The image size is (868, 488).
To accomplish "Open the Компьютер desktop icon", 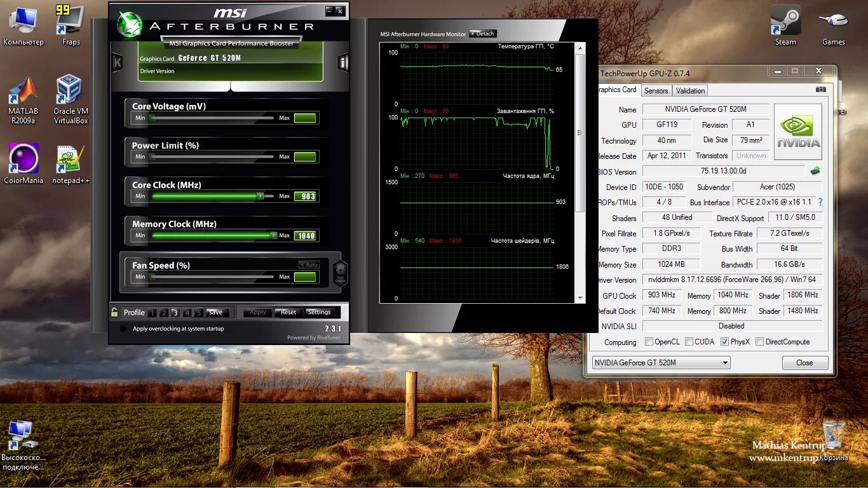I will (24, 27).
